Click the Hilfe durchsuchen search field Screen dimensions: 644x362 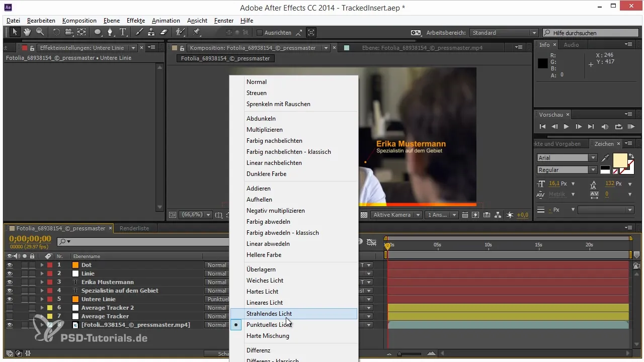[591, 33]
